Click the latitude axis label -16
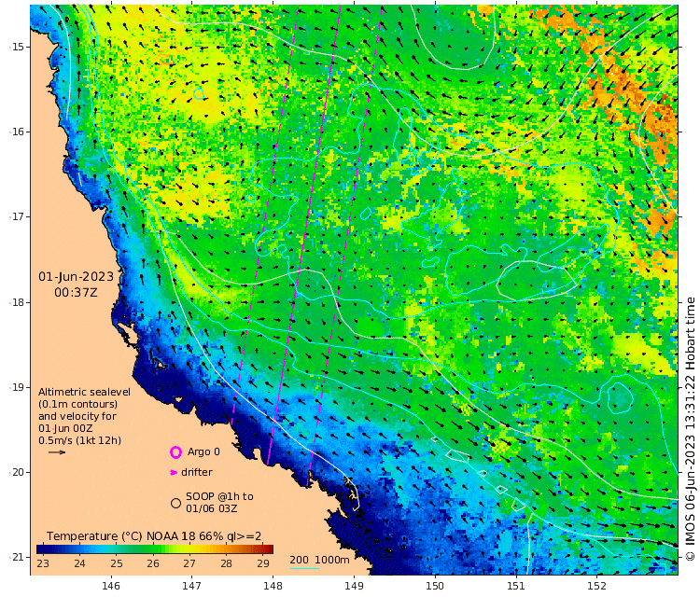 coord(17,132)
